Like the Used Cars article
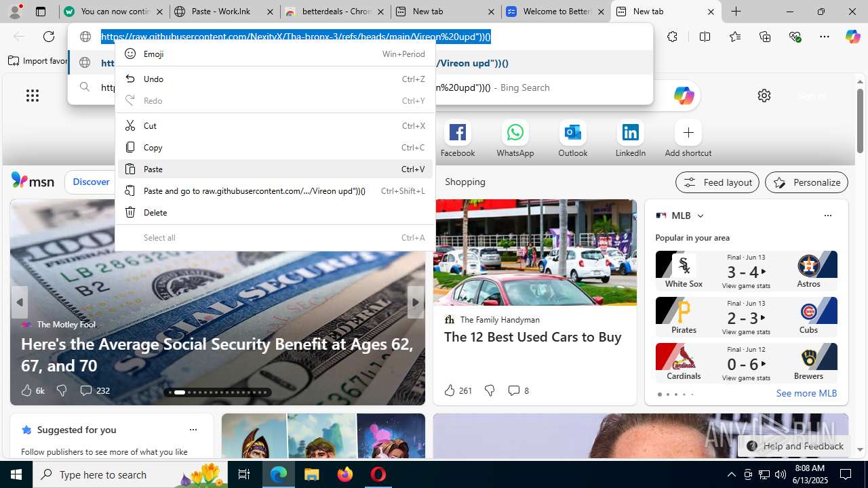The height and width of the screenshot is (488, 868). point(457,390)
